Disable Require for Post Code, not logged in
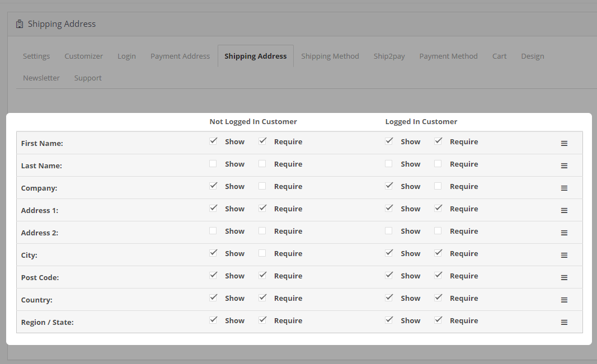597x364 pixels. click(x=262, y=276)
